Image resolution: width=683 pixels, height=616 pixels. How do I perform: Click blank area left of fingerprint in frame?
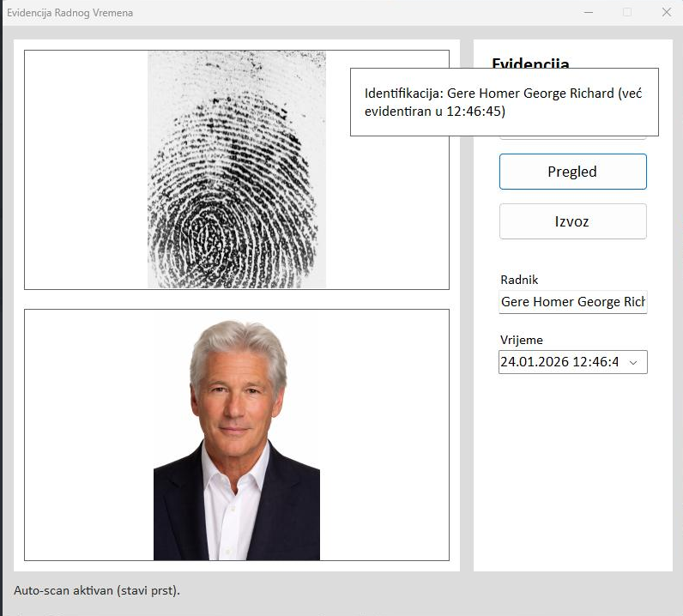tap(86, 170)
